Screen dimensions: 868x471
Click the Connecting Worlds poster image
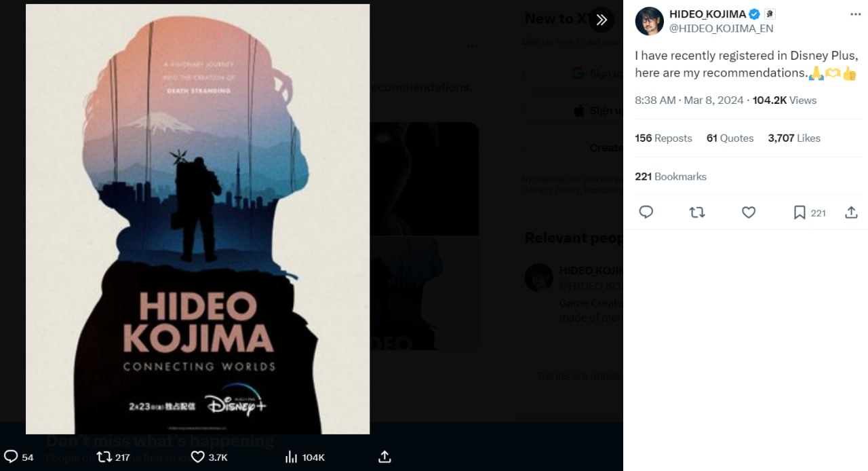(x=197, y=219)
